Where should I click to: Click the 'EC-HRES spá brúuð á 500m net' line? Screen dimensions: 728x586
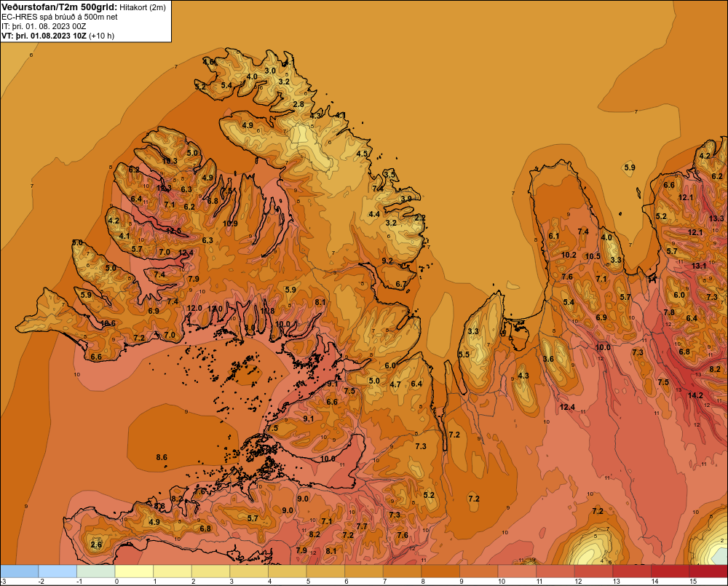(x=60, y=17)
